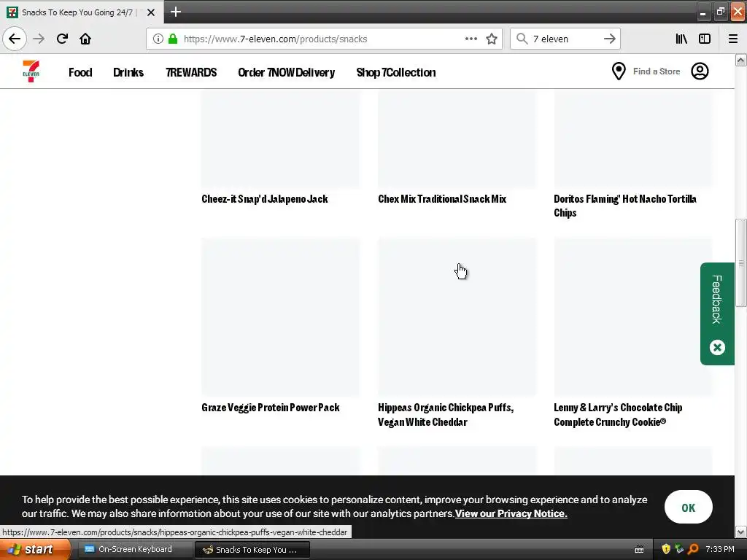This screenshot has width=747, height=560.
Task: Click the search magnifier icon
Action: coord(522,39)
